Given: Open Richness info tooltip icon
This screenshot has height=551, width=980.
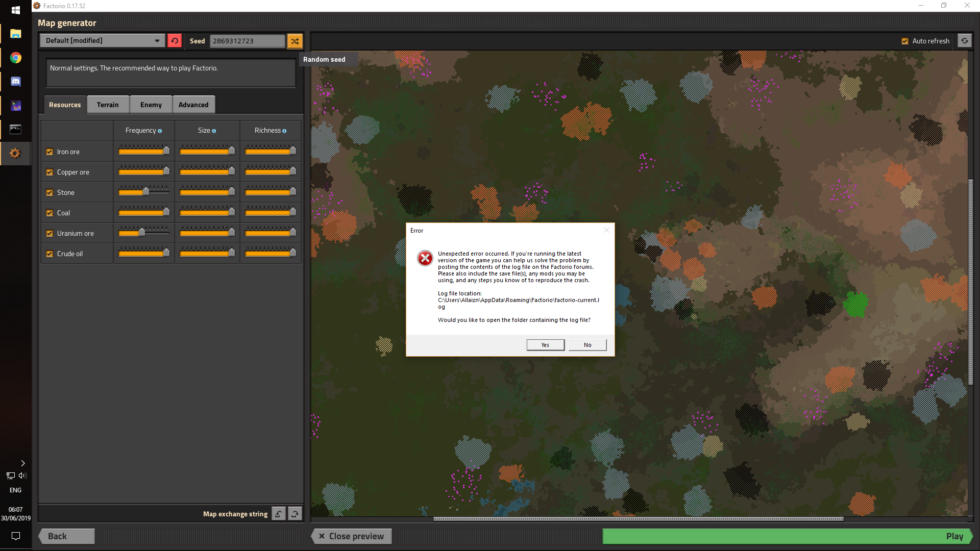Looking at the screenshot, I should (x=284, y=131).
